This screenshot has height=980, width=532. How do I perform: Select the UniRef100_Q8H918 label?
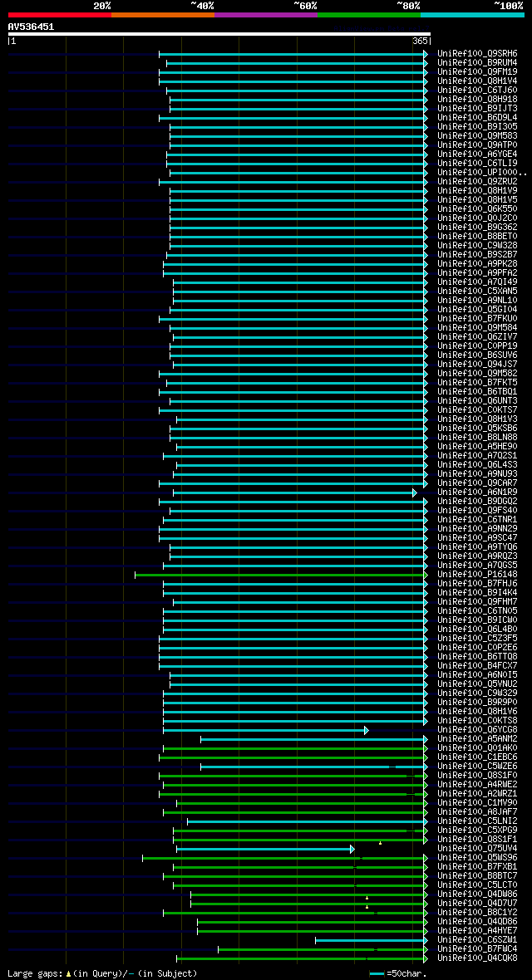click(477, 100)
